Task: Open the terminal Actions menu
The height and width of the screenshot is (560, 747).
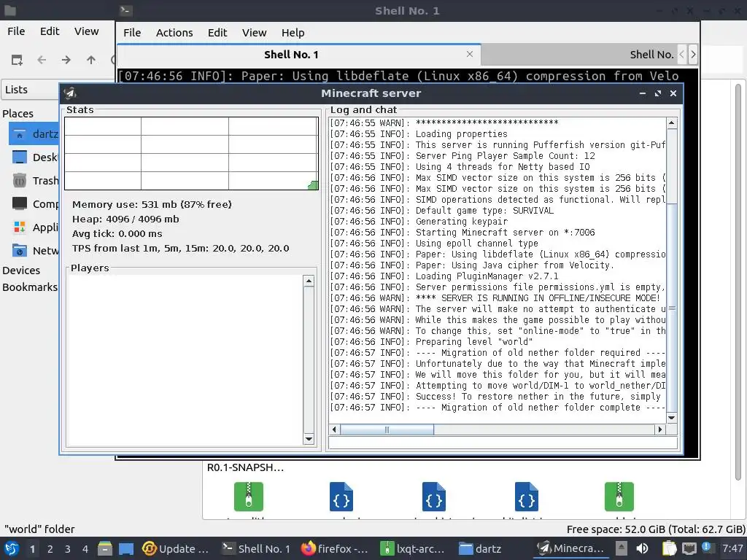Action: 174,32
